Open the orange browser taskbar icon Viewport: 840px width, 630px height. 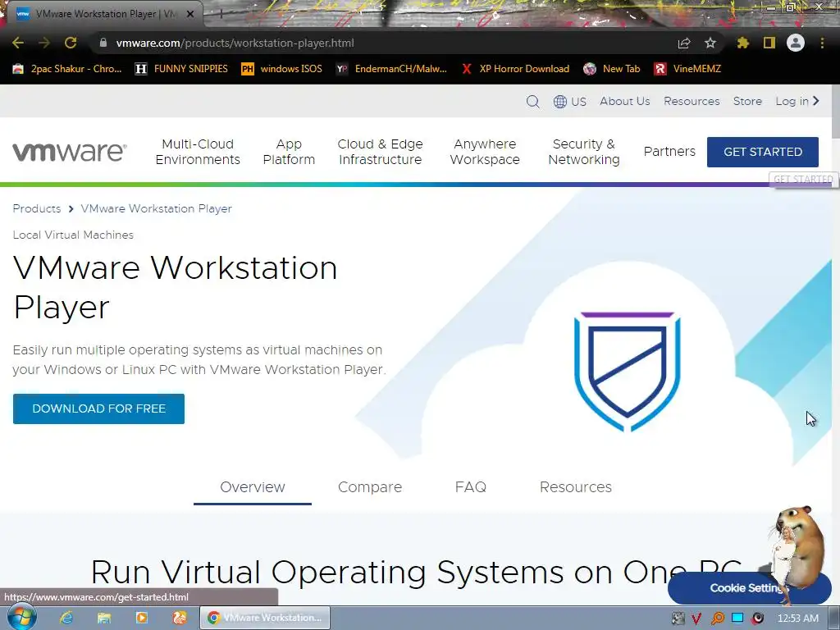click(180, 618)
